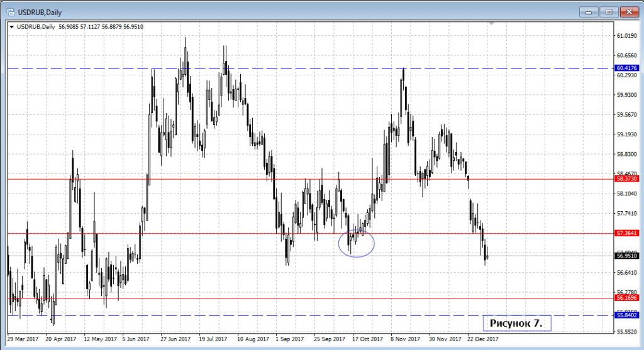The height and width of the screenshot is (350, 644).
Task: Click the 61.0190 value on price scale
Action: (627, 36)
